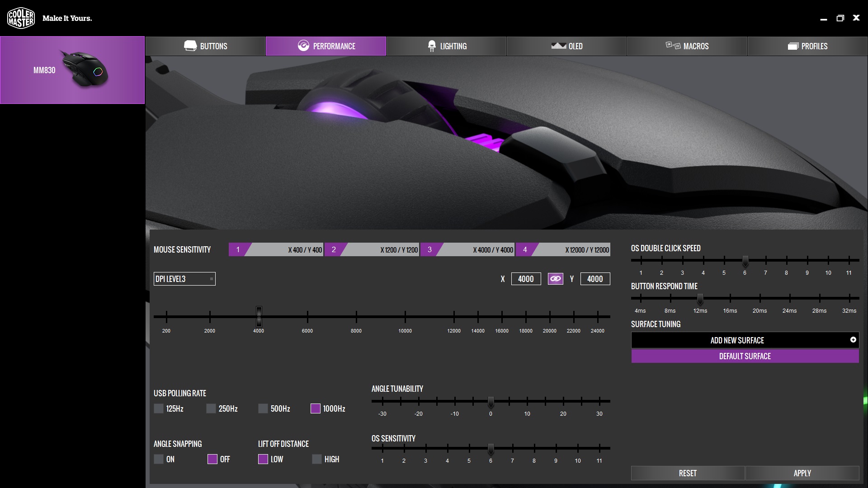
Task: Click the RESET button
Action: pos(688,473)
